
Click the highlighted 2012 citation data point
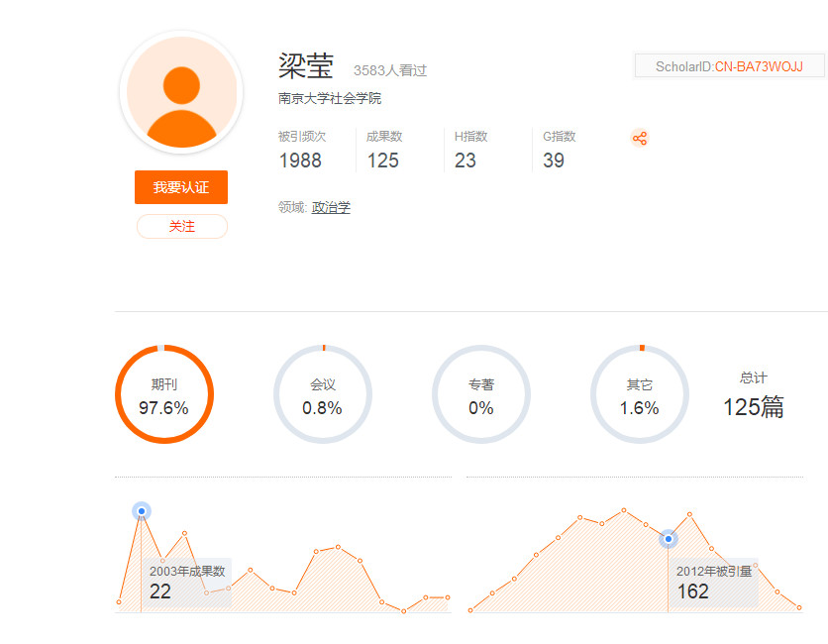point(668,539)
